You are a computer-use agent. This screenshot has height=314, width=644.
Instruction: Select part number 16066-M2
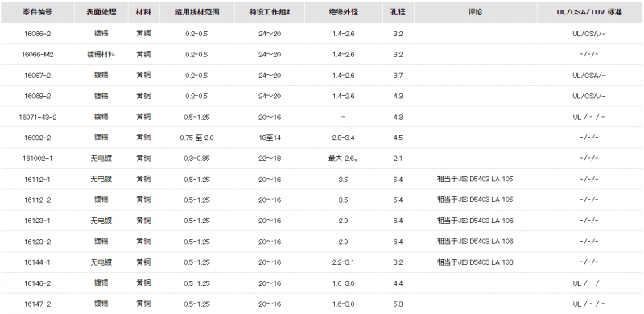click(37, 55)
